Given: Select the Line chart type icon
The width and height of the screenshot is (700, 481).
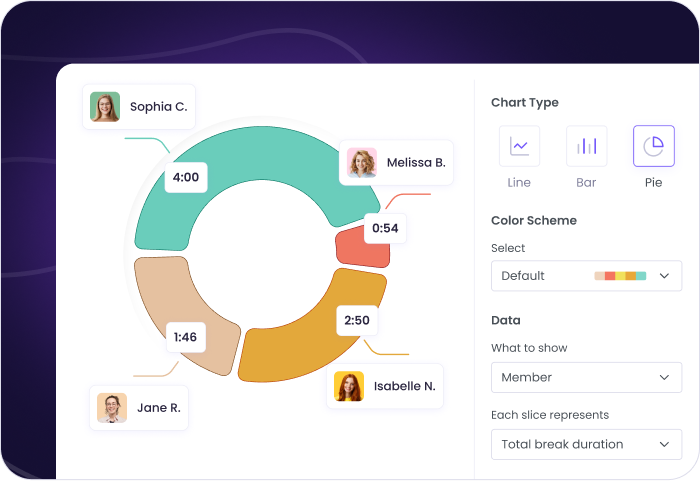Looking at the screenshot, I should click(x=519, y=146).
